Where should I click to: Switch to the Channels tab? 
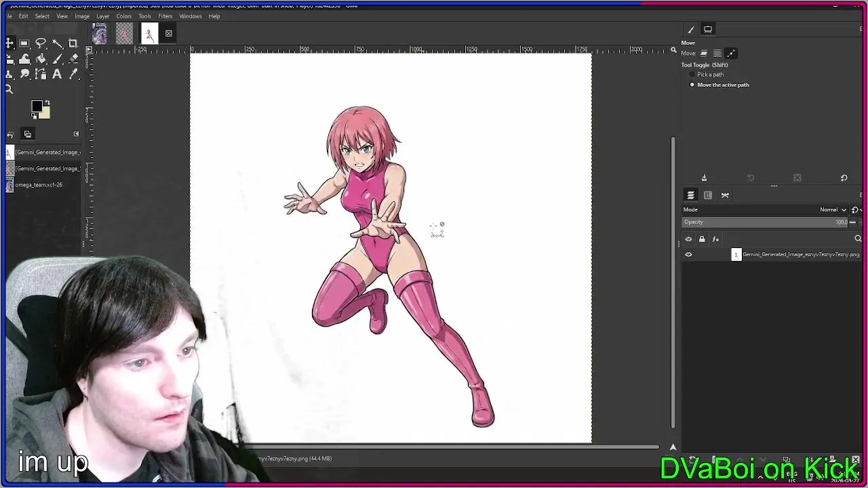[x=708, y=195]
